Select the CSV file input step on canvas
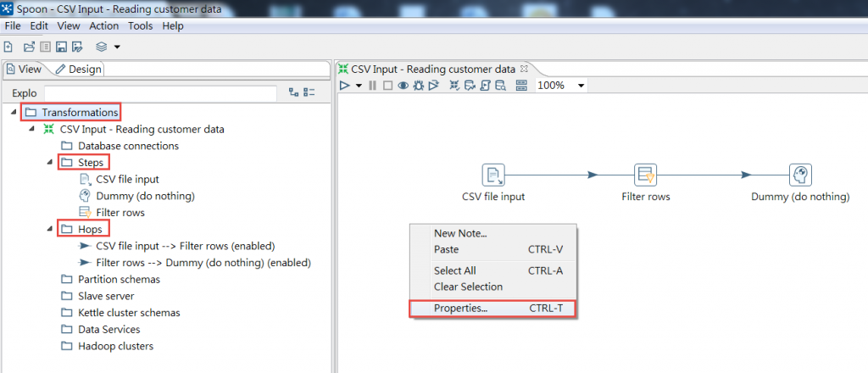This screenshot has width=868, height=373. pos(492,175)
